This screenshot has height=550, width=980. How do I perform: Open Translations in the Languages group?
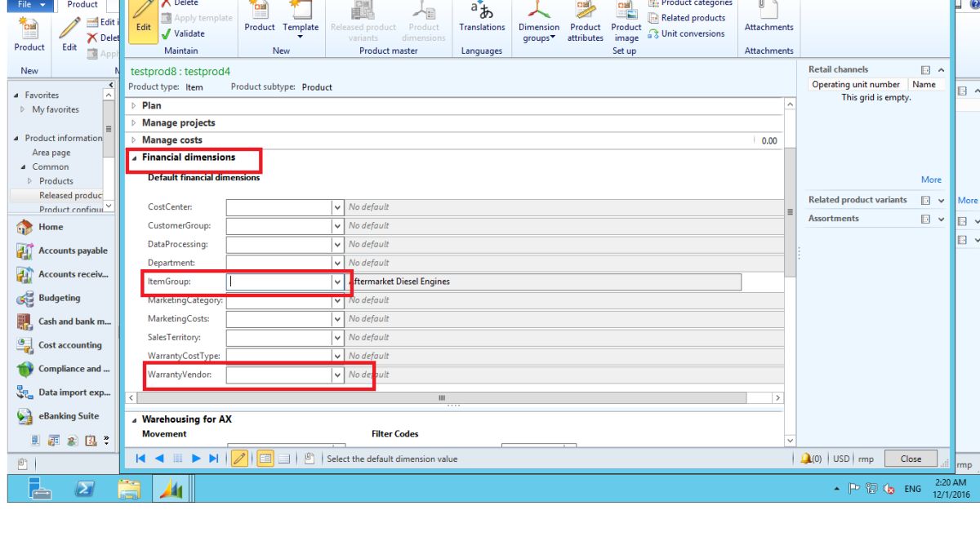coord(482,17)
